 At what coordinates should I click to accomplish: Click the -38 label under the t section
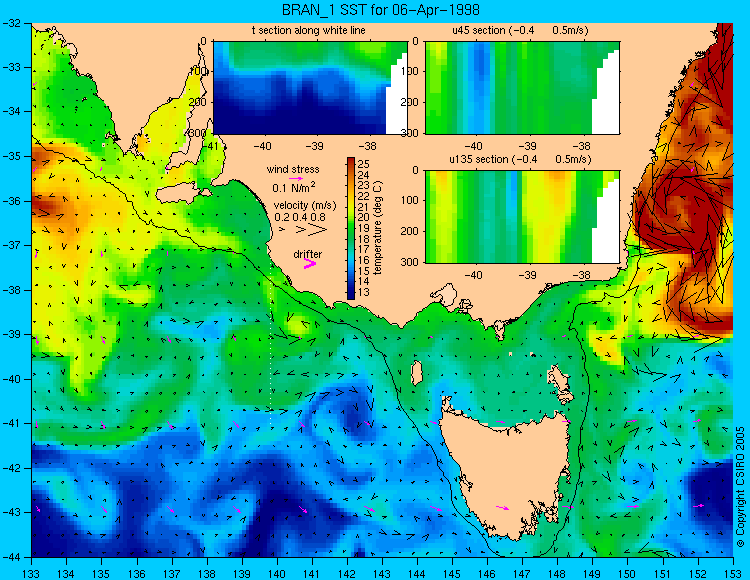coord(368,146)
